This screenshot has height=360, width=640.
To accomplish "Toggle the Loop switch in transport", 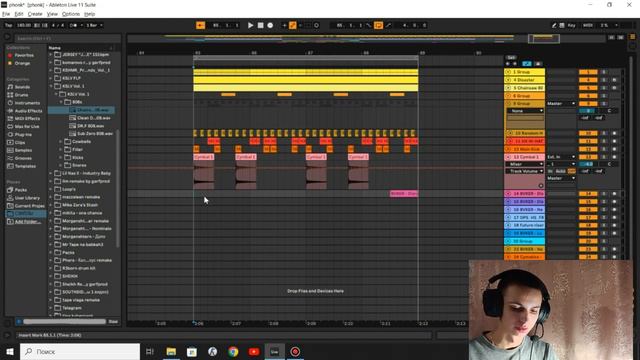I will (x=378, y=25).
